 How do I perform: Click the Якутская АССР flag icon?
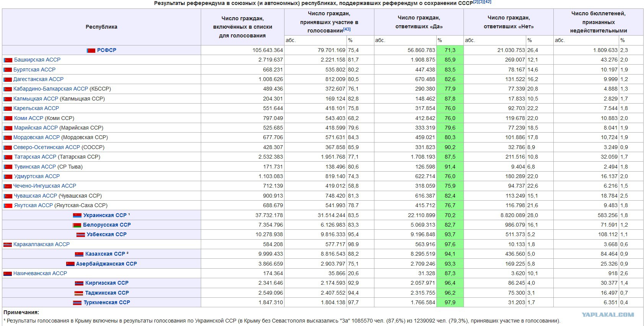(8, 206)
